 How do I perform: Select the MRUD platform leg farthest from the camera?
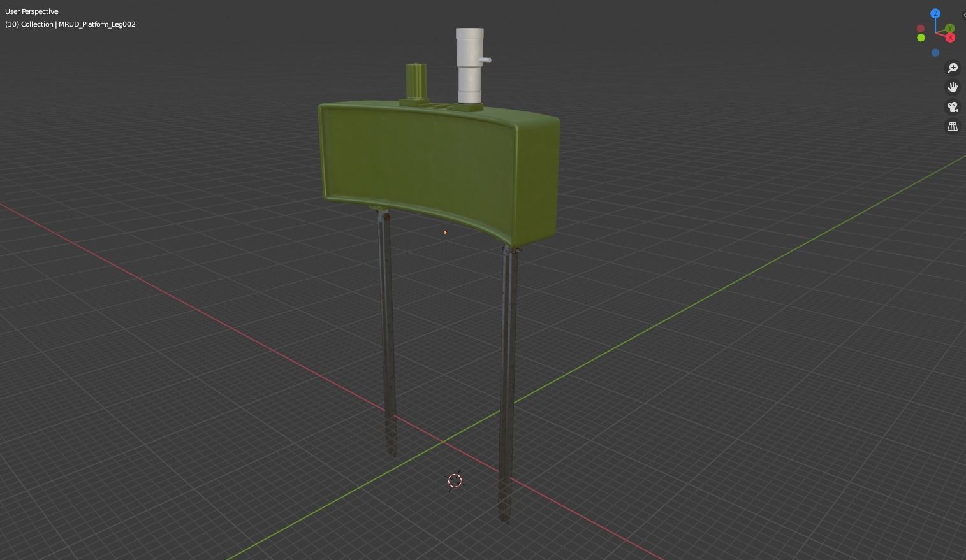386,331
